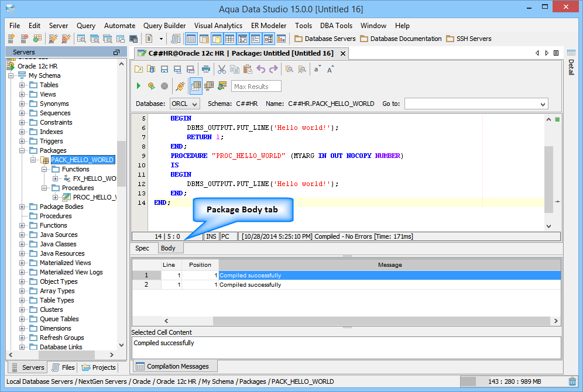The width and height of the screenshot is (583, 392).
Task: Click the Paste clipboard icon
Action: 248,69
